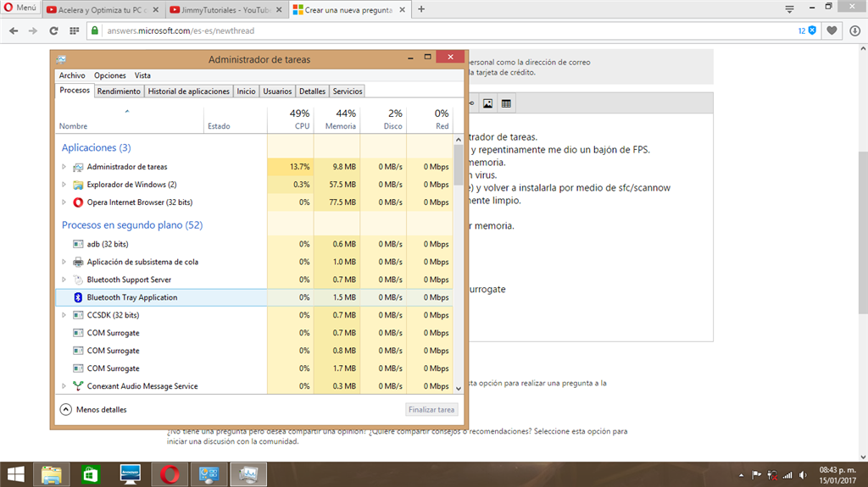Click the Opera Internet Browser process icon

[x=78, y=202]
